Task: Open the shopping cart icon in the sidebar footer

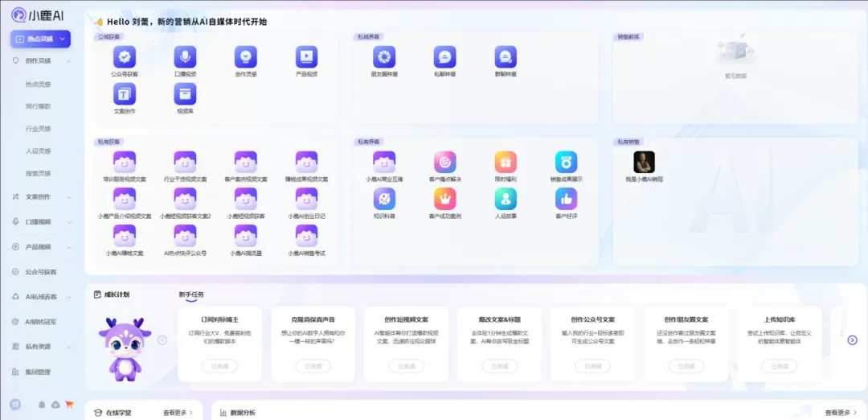Action: click(69, 405)
